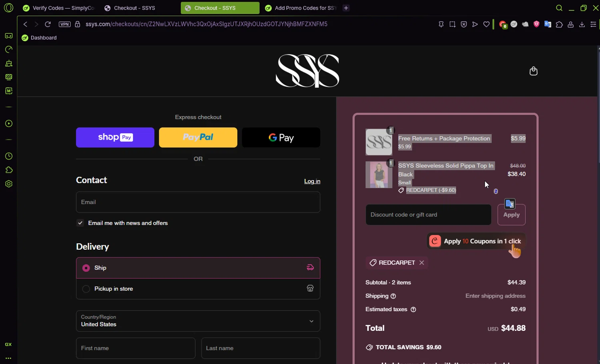Open Country/Region dropdown

(x=198, y=321)
